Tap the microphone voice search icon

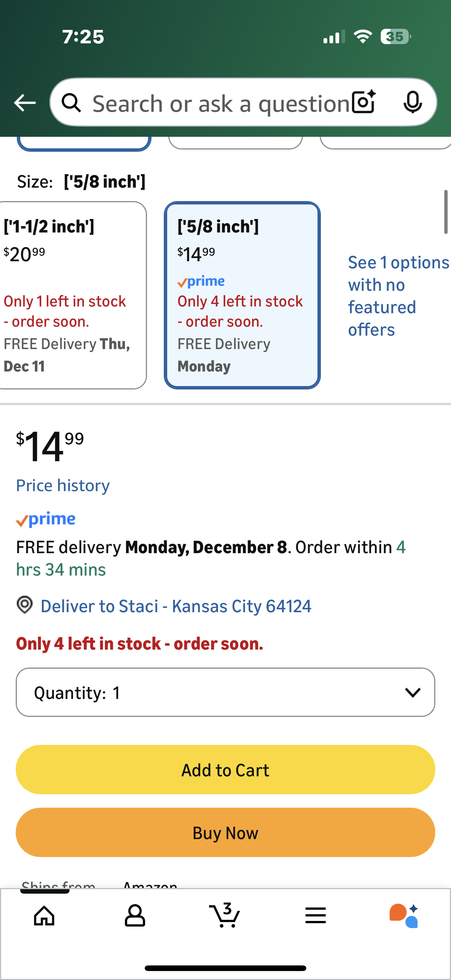pos(412,102)
